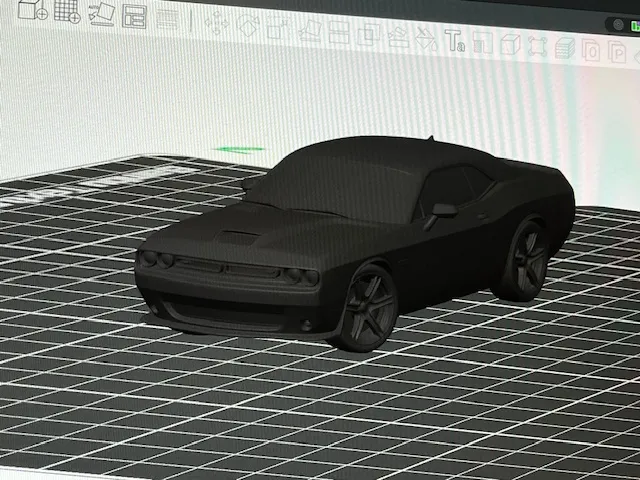The height and width of the screenshot is (480, 640).
Task: Click the green axis marker behind the car
Action: 239,150
